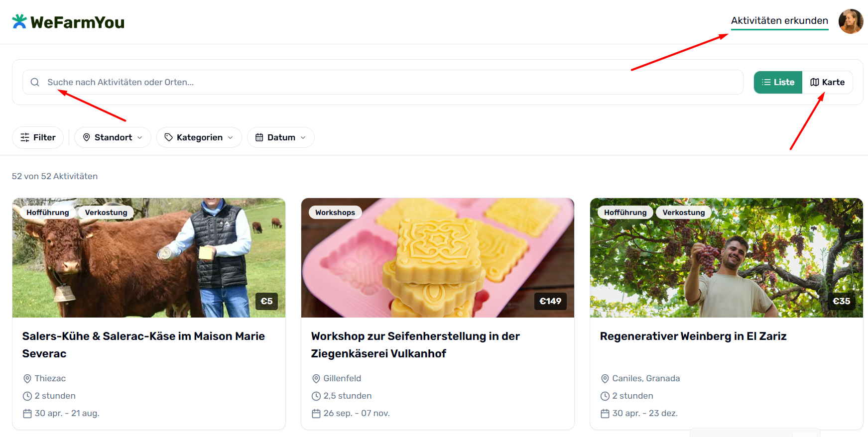Click the search activities input field

(383, 82)
